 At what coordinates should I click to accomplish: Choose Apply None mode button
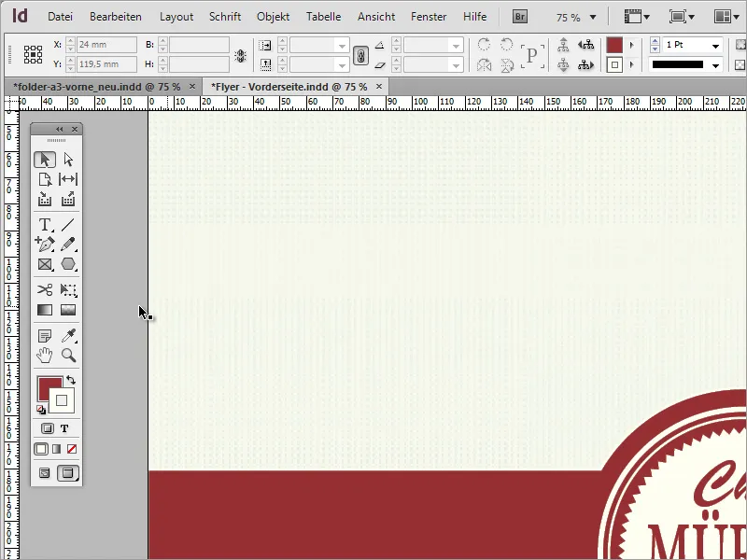point(72,449)
